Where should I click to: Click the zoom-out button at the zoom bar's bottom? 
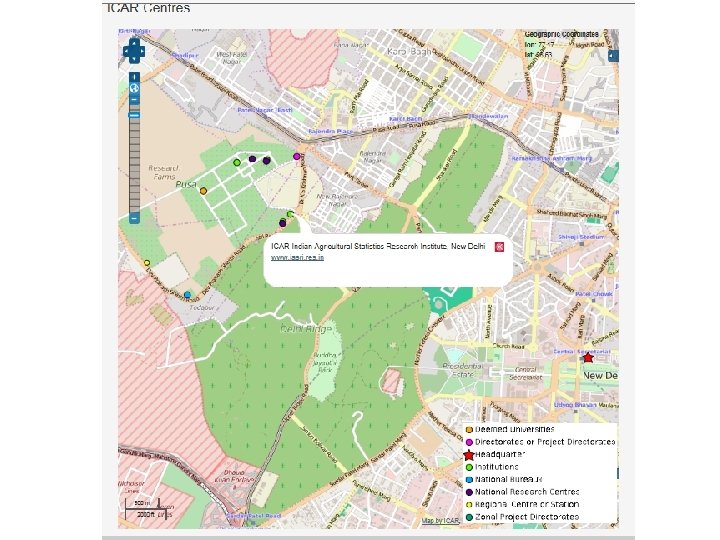(134, 218)
